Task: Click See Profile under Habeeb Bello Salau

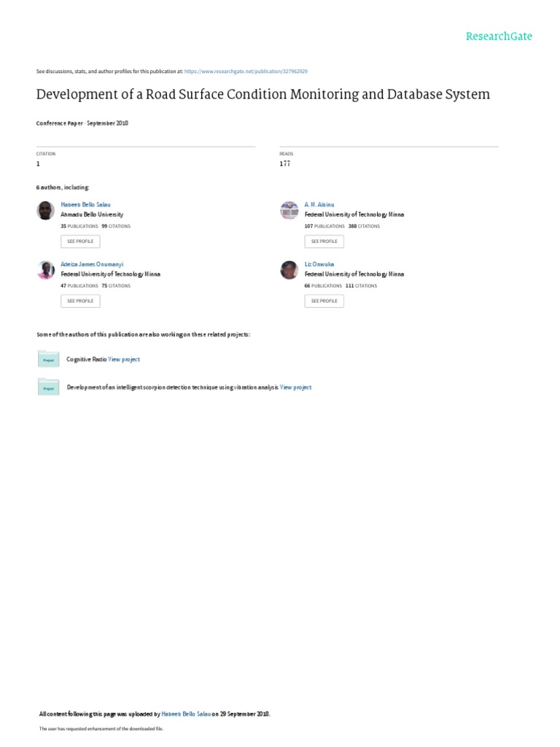Action: coord(80,241)
